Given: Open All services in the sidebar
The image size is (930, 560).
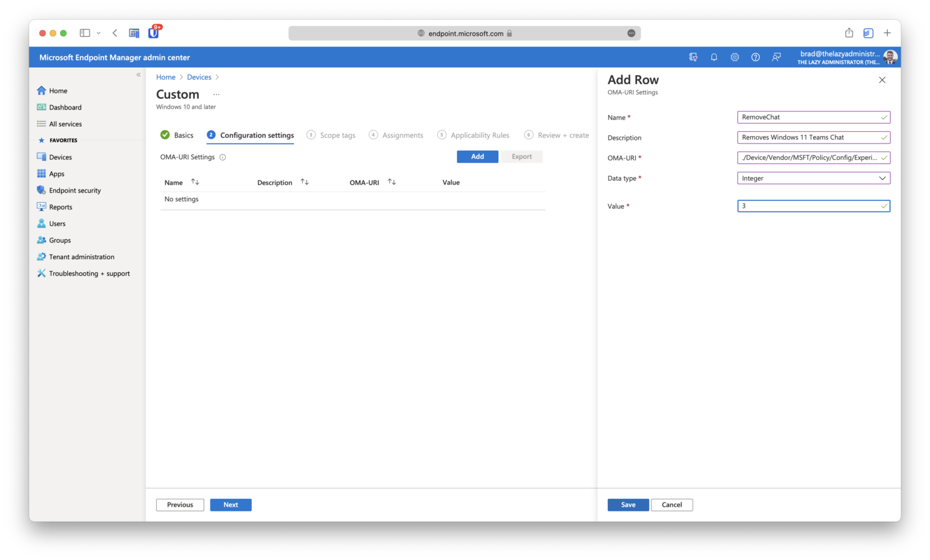Looking at the screenshot, I should [x=59, y=124].
